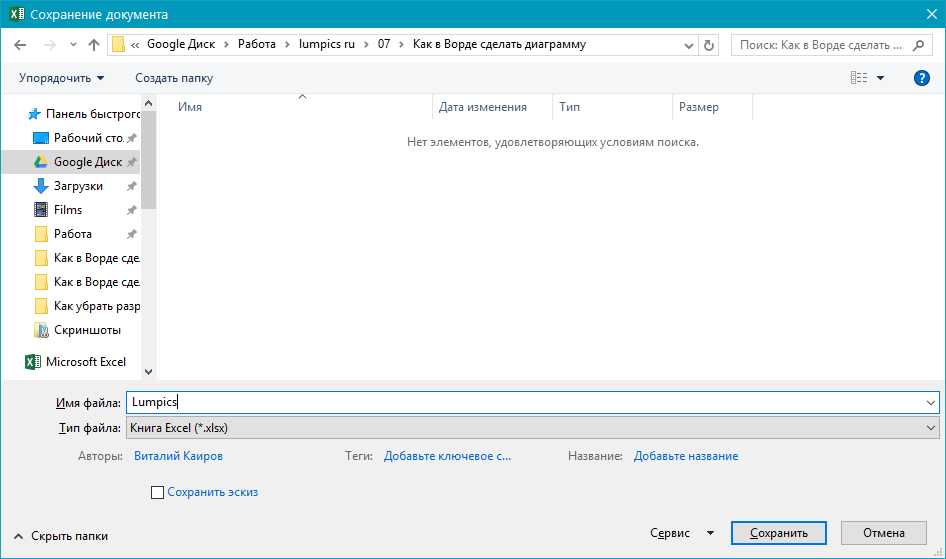
Task: Sort by Дата изменения column header
Action: 482,107
